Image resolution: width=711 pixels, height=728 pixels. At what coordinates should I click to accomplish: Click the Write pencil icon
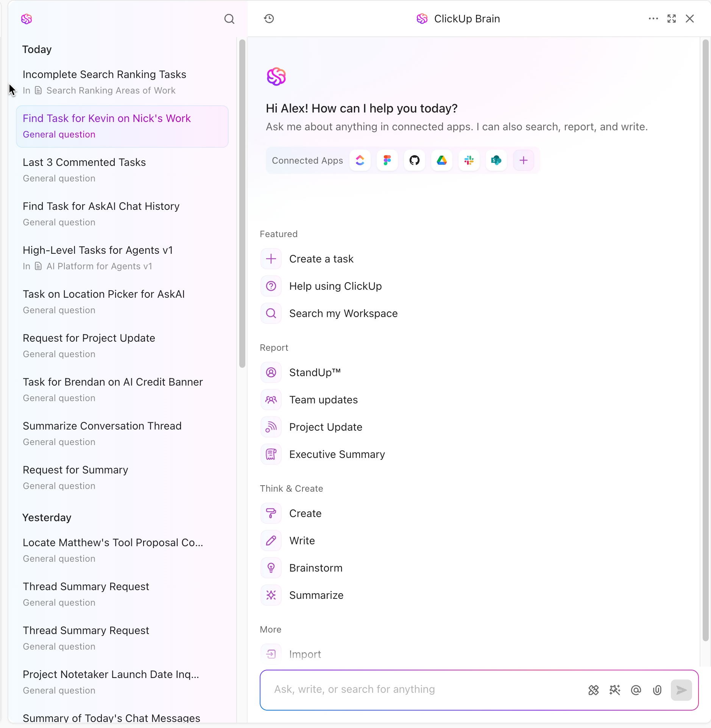point(271,541)
